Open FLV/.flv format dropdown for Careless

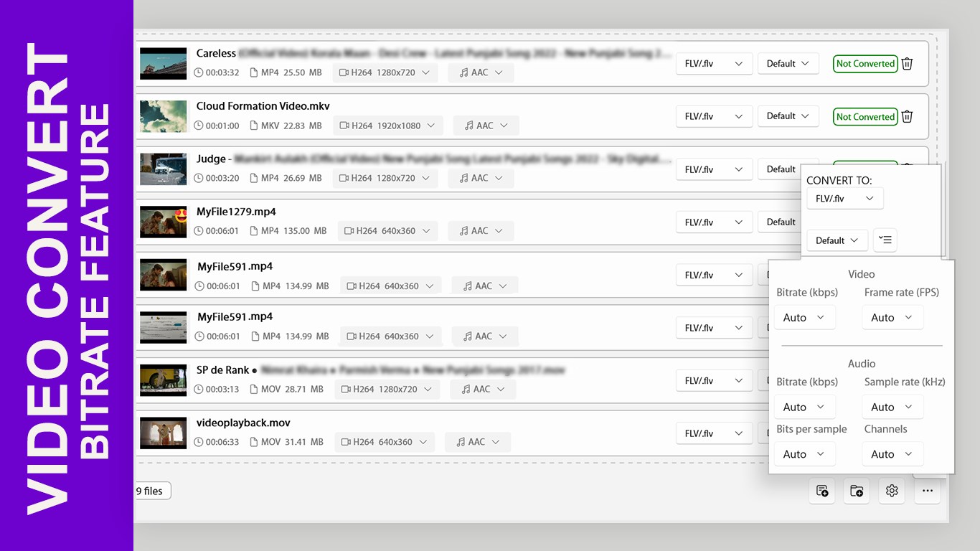(x=714, y=63)
